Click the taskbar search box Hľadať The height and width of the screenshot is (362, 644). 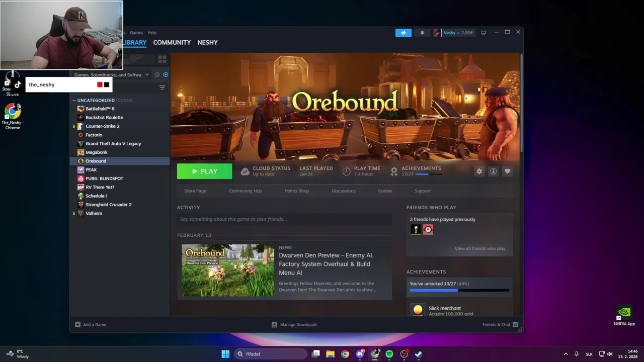pyautogui.click(x=271, y=354)
